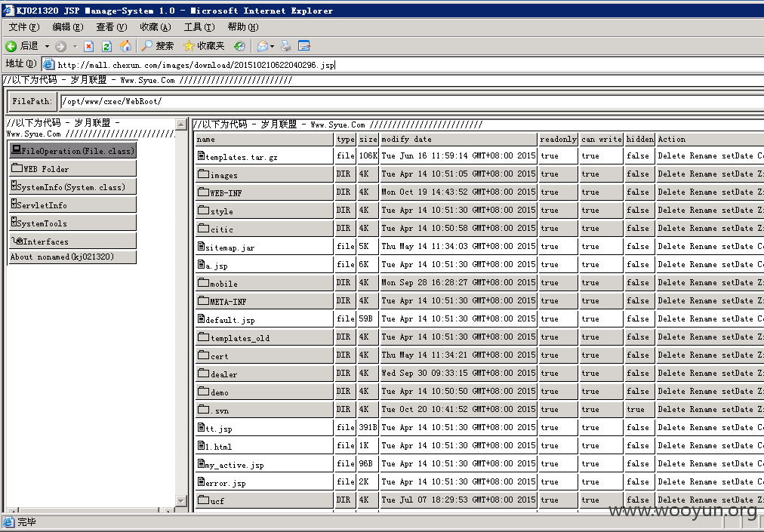Open the ucf folder name

pos(217,500)
